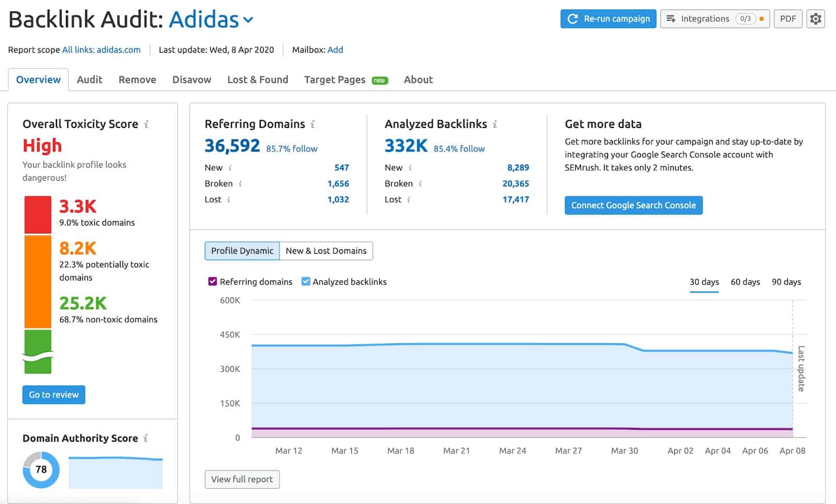Click the 85.7% follow label
Viewport: 836px width, 504px height.
292,149
